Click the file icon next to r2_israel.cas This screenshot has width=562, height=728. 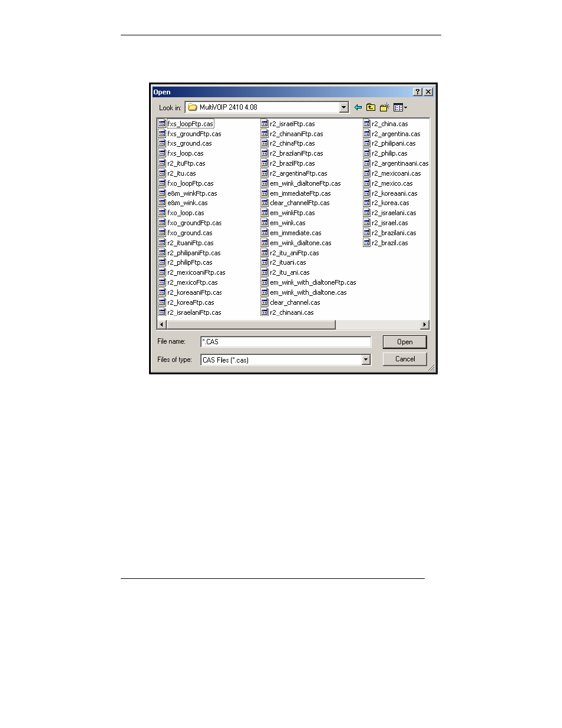366,223
